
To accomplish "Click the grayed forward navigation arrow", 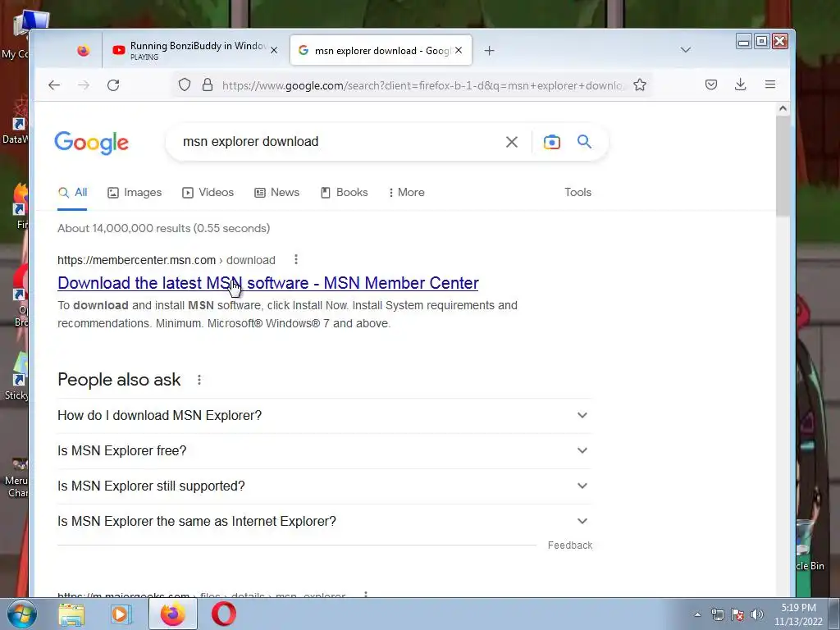I will pyautogui.click(x=84, y=84).
